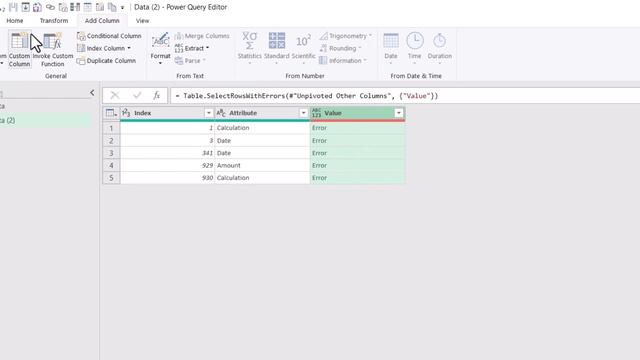The width and height of the screenshot is (640, 360).
Task: Collapse the Queries pane chevron
Action: (92, 93)
